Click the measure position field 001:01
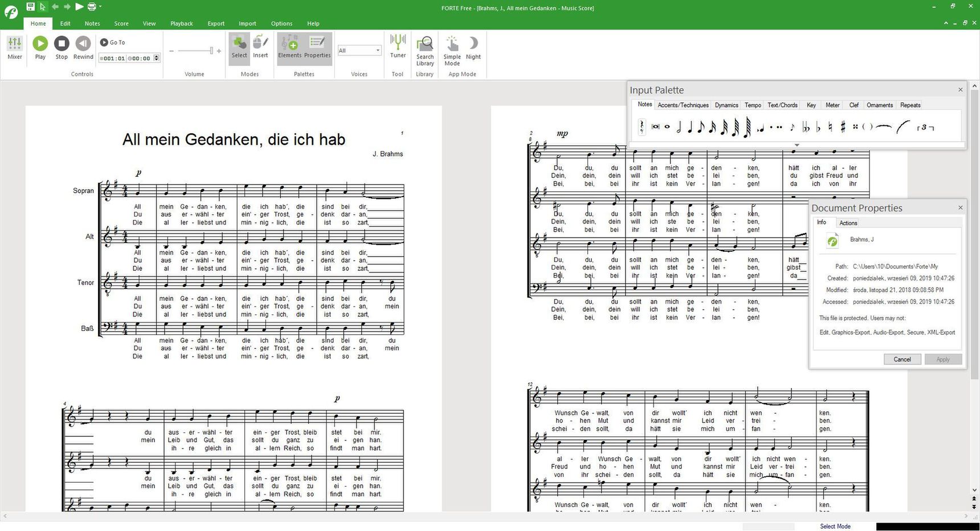This screenshot has width=980, height=531. 113,58
